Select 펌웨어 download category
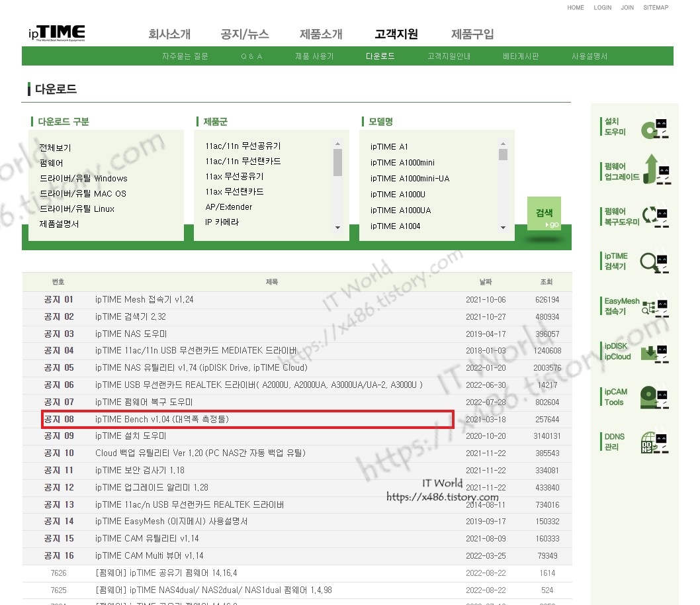 (x=52, y=163)
